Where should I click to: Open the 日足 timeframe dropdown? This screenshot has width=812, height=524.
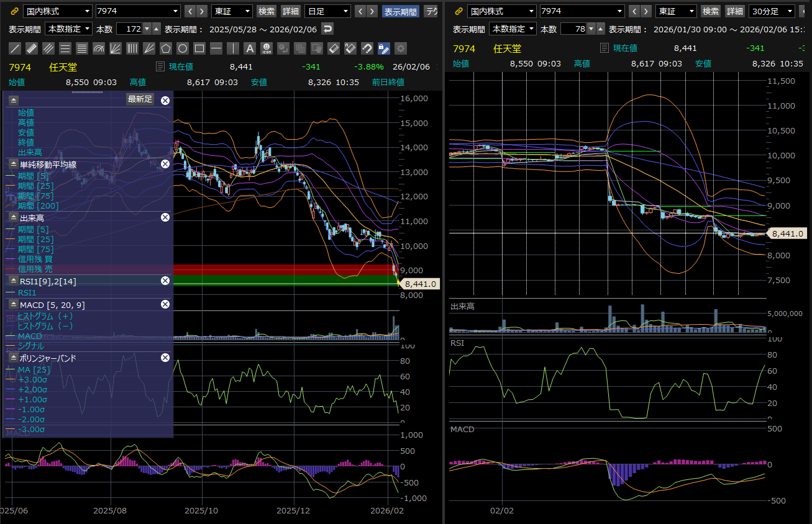327,11
